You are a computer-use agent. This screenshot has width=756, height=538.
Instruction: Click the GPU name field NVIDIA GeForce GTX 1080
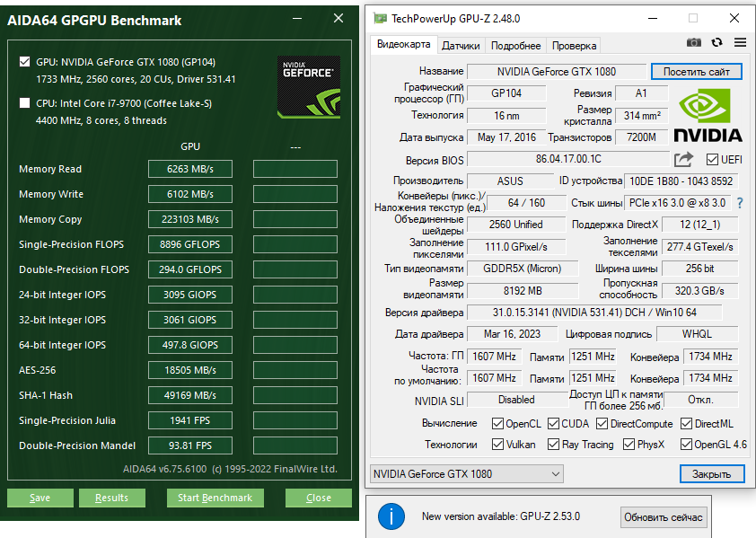pyautogui.click(x=557, y=72)
